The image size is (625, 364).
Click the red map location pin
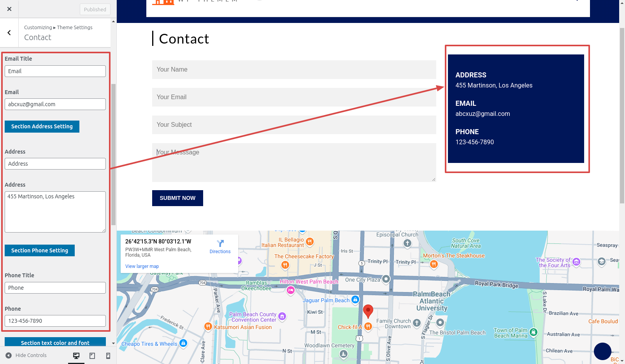point(368,311)
